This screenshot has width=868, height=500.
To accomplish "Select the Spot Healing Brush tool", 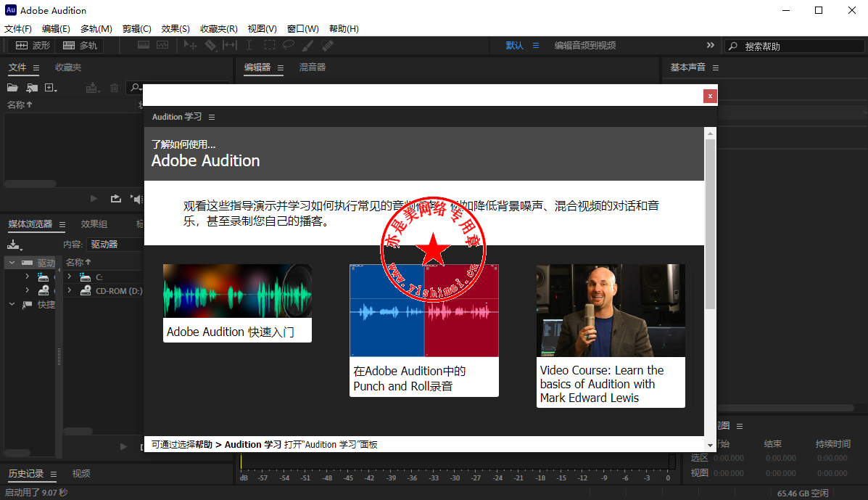I will (x=328, y=46).
